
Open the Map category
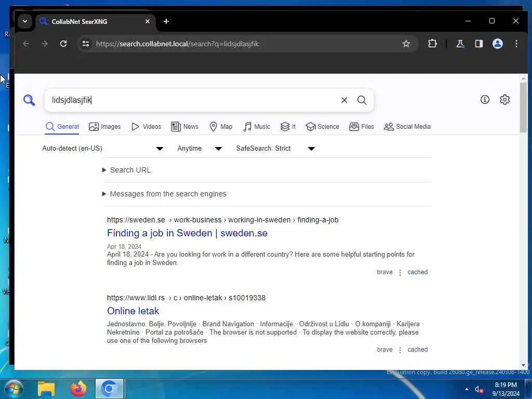coord(221,127)
